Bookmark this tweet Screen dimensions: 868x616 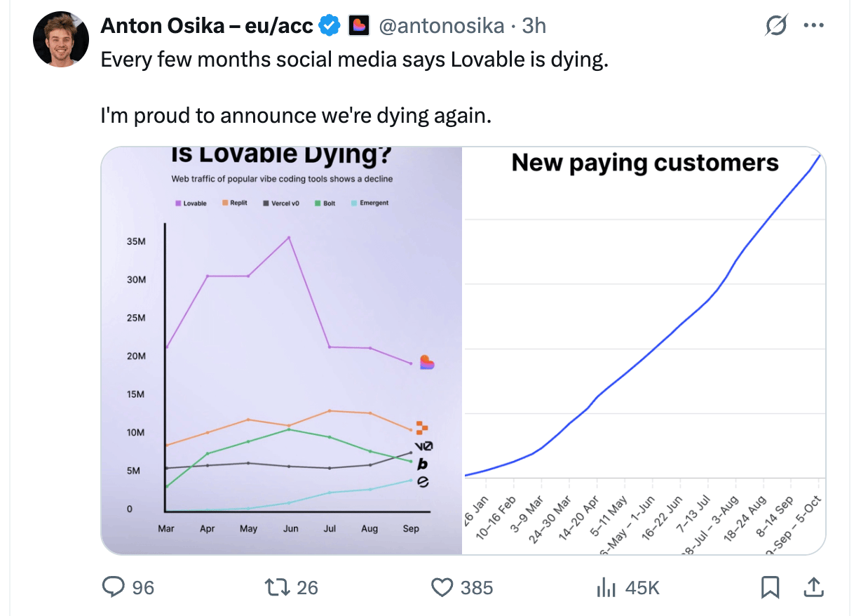770,587
